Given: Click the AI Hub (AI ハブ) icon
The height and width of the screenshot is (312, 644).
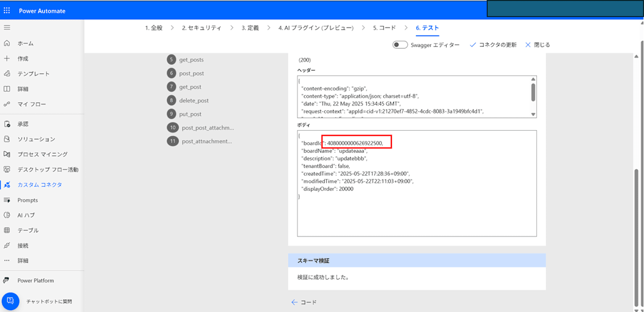Looking at the screenshot, I should (x=7, y=215).
